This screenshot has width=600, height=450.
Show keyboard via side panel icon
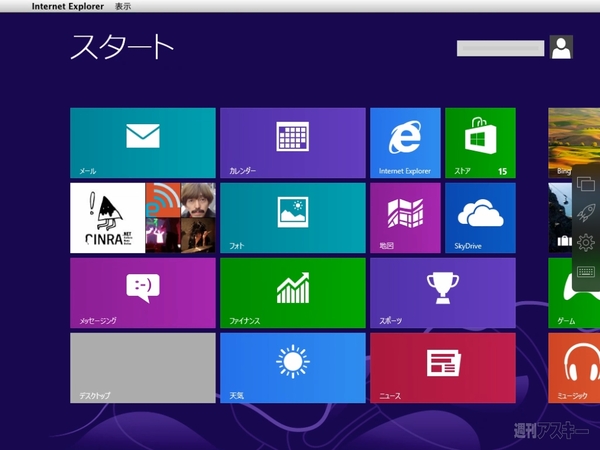click(586, 272)
